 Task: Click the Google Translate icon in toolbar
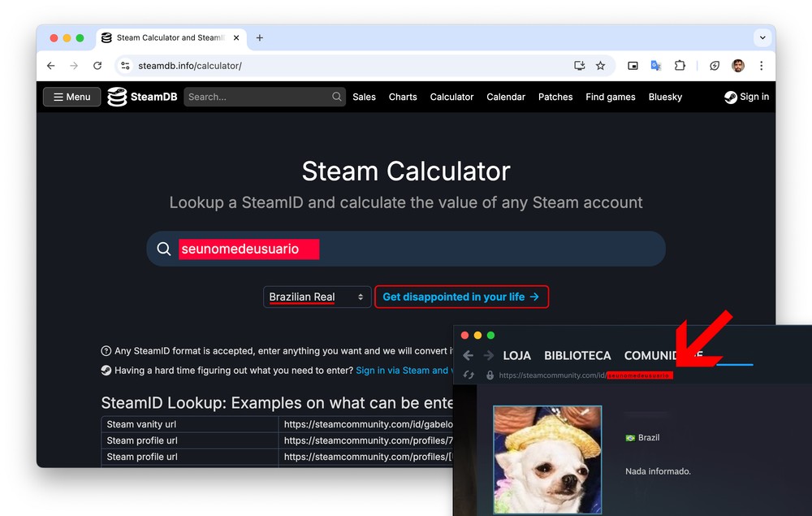(x=655, y=66)
